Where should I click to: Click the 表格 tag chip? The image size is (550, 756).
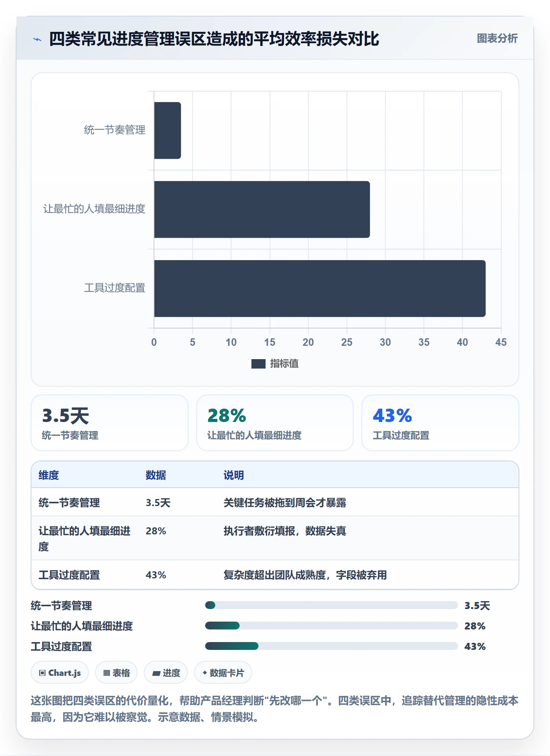point(116,673)
